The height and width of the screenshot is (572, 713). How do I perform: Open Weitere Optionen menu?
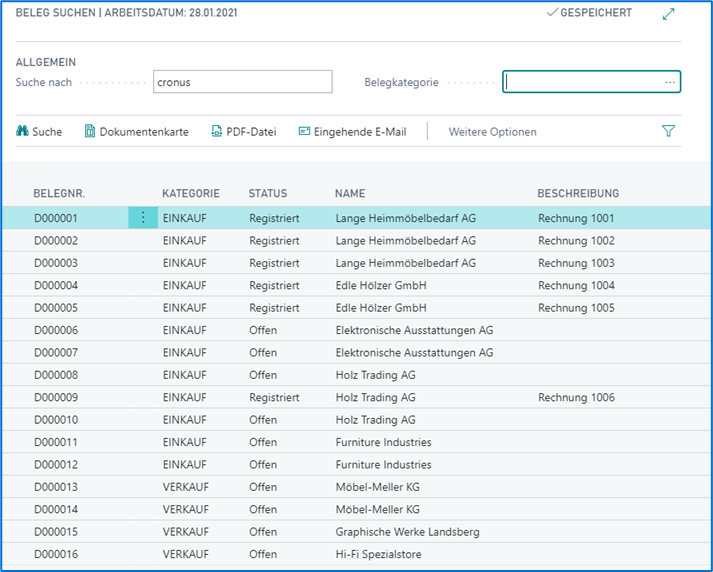pyautogui.click(x=492, y=131)
